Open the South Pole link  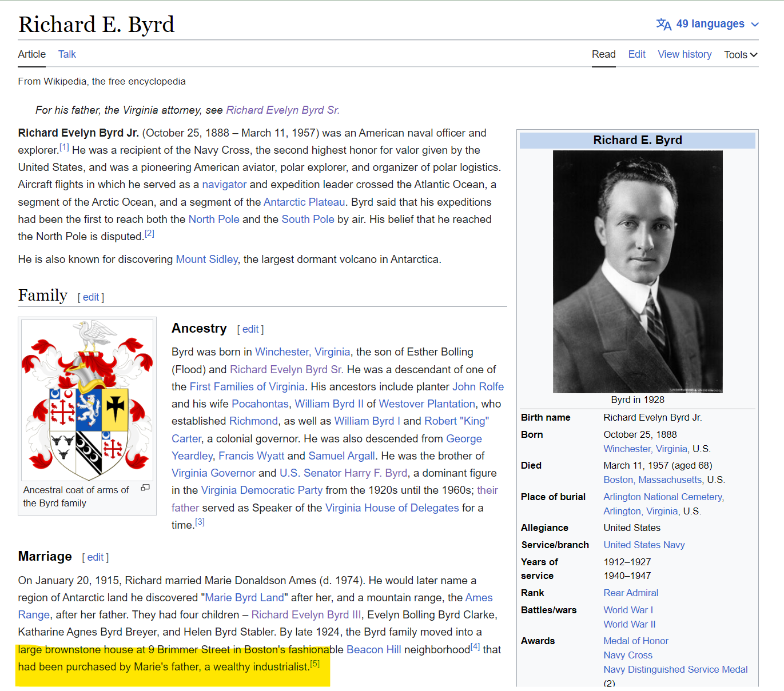pyautogui.click(x=308, y=219)
